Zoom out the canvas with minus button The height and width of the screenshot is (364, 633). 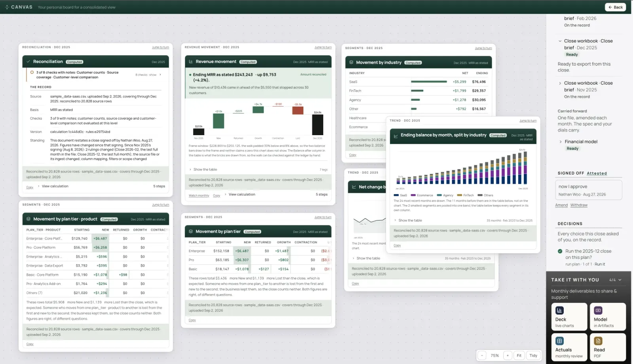pos(482,355)
